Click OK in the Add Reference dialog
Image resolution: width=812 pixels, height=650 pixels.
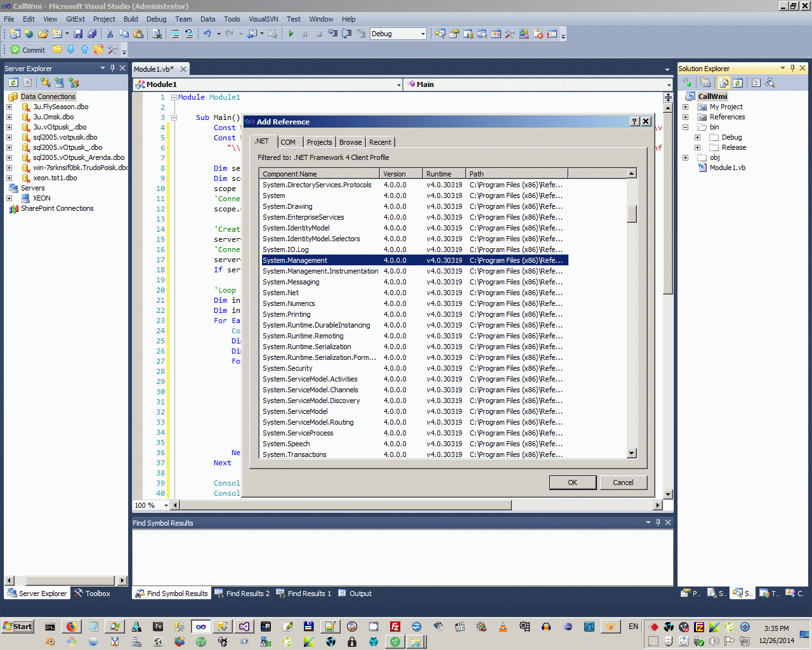pyautogui.click(x=572, y=482)
